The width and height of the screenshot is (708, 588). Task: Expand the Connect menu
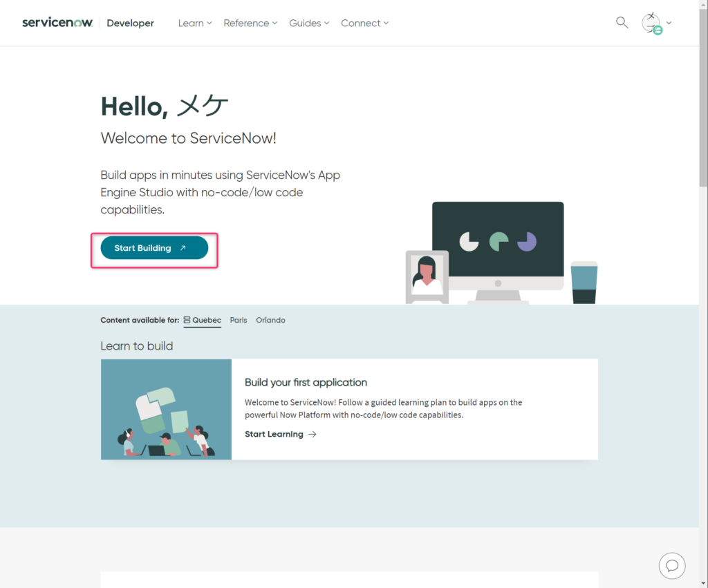point(365,23)
